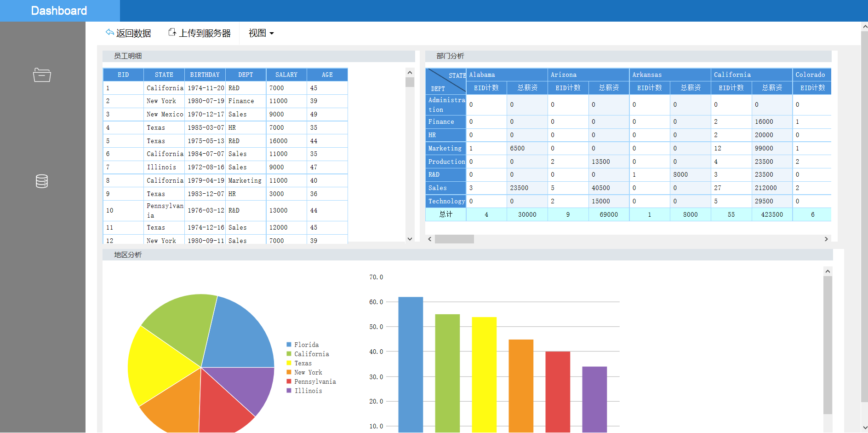Select the Marketing department row header
Image resolution: width=868 pixels, height=433 pixels.
point(446,148)
